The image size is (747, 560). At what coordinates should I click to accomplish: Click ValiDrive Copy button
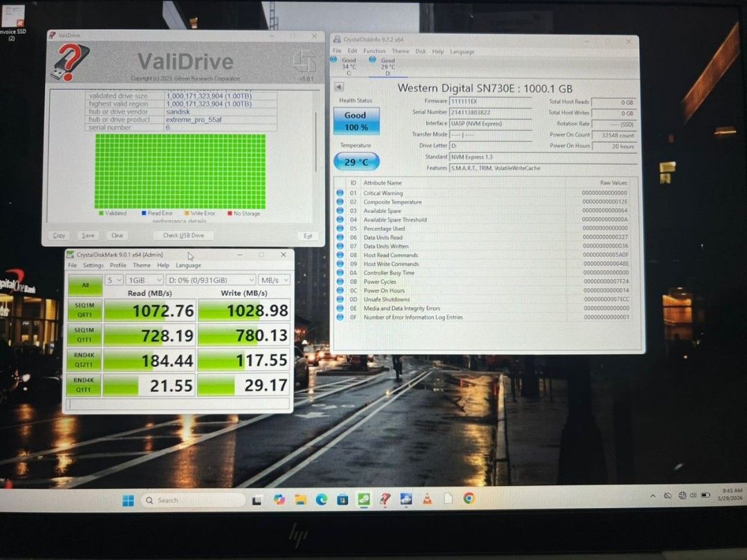pos(59,235)
